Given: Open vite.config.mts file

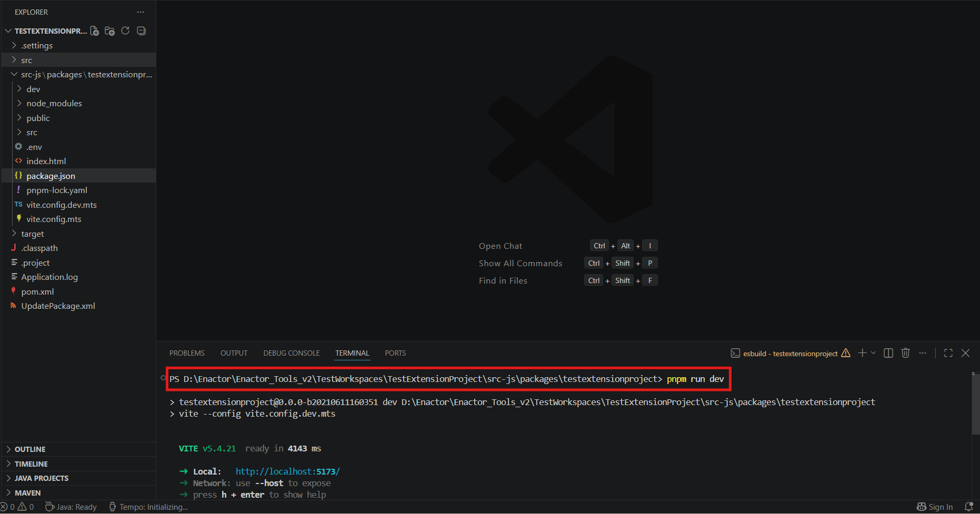Looking at the screenshot, I should (x=79, y=219).
